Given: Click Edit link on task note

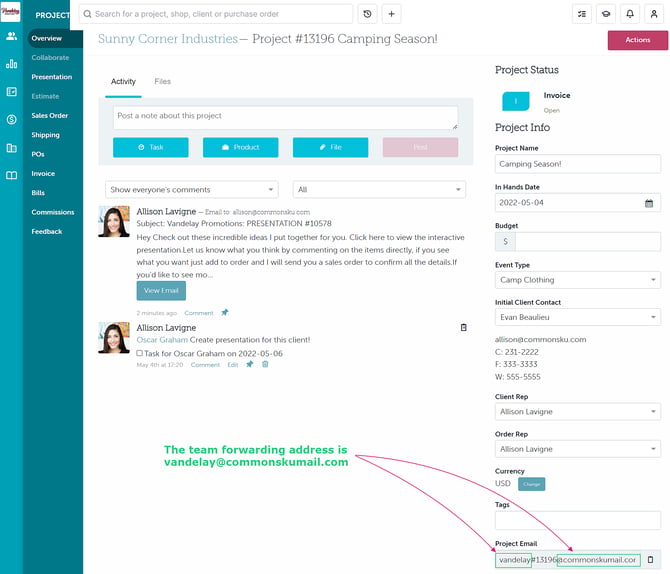Looking at the screenshot, I should (232, 365).
